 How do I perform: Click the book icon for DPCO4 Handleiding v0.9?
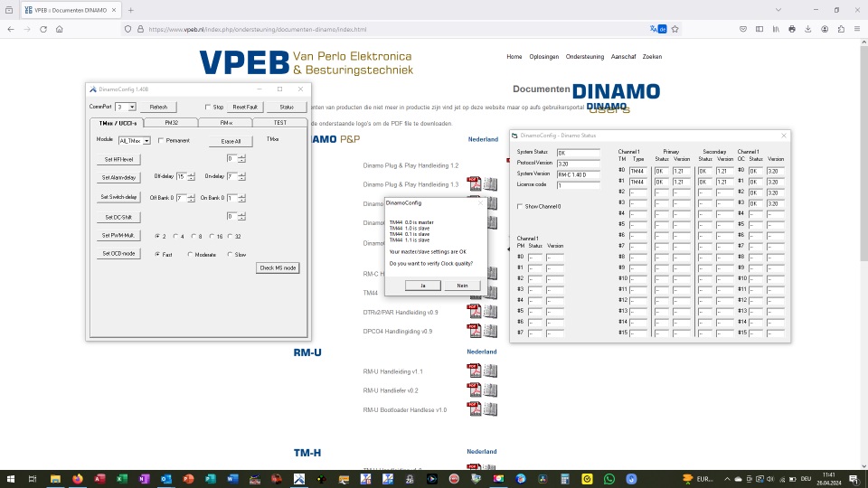coord(490,331)
